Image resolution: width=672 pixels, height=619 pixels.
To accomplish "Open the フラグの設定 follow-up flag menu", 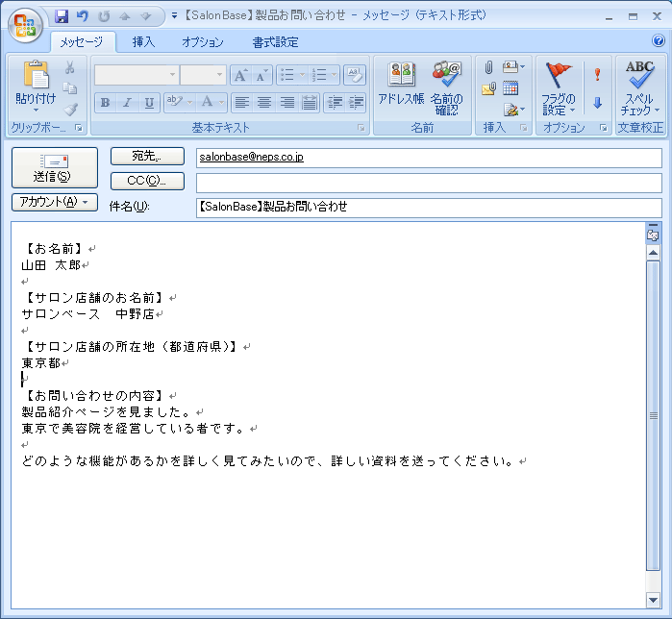I will point(558,87).
